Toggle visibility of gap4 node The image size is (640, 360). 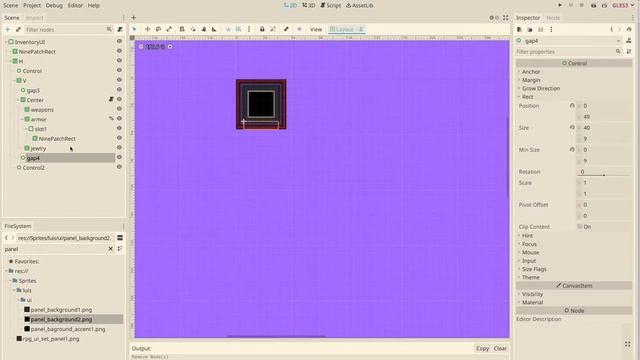point(119,157)
